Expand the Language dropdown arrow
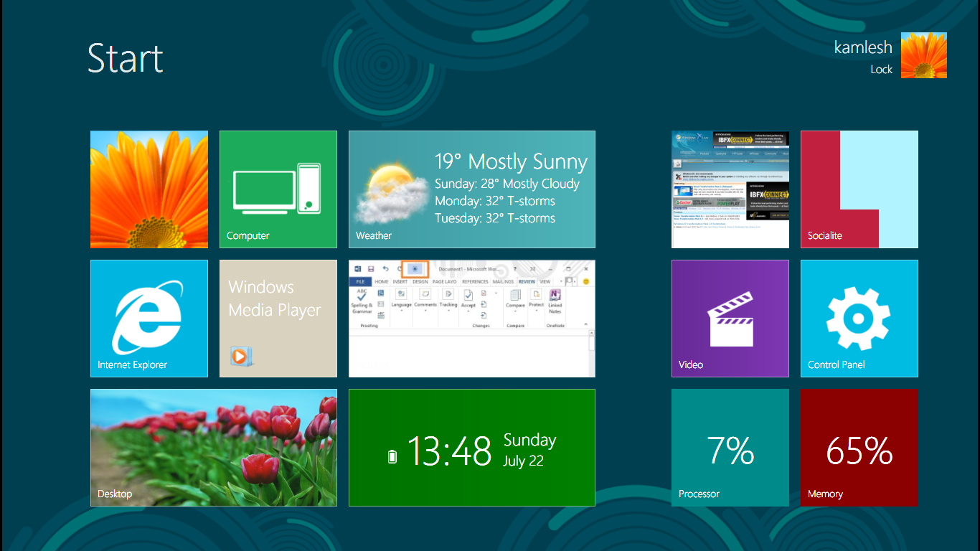980x551 pixels. coord(401,311)
